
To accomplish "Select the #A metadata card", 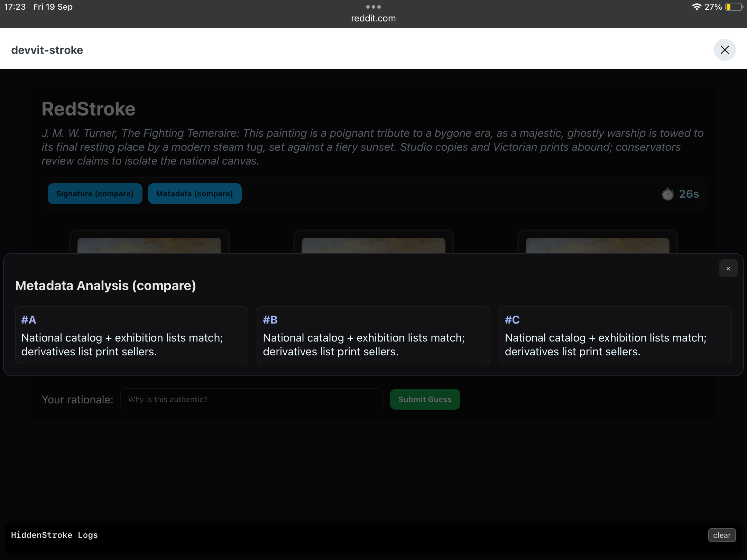I will 131,335.
